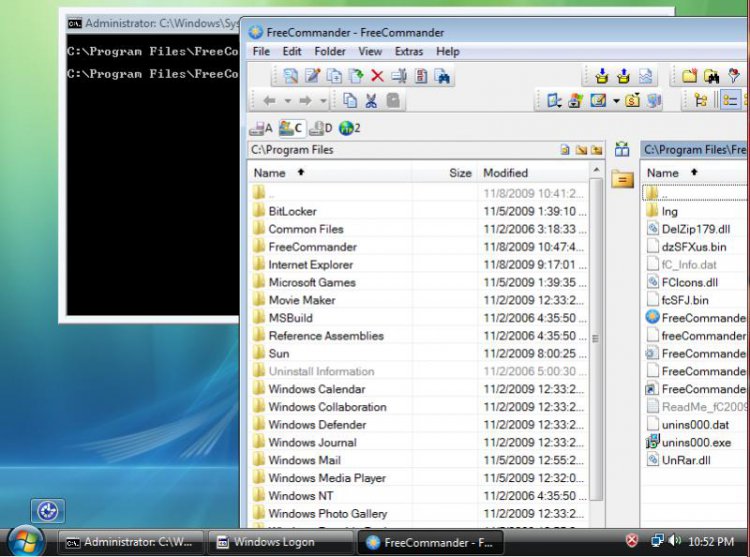Select the Windows Media Player folder
This screenshot has height=557, width=750.
[327, 478]
